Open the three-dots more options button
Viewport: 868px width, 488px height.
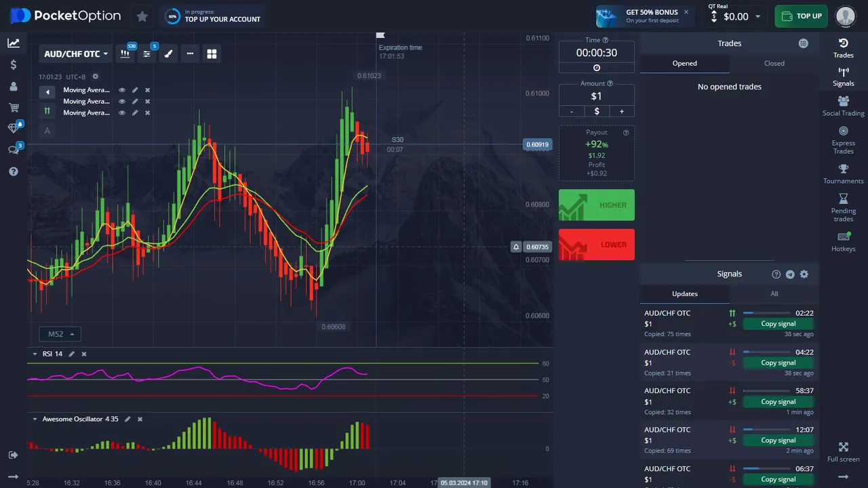[x=190, y=54]
